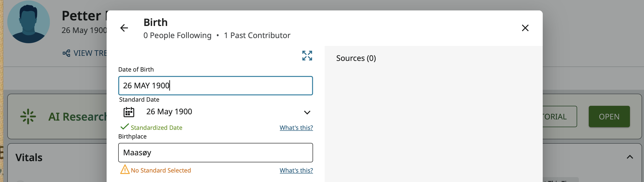The image size is (644, 182).
Task: Collapse the Vitals section chevron
Action: (x=630, y=157)
